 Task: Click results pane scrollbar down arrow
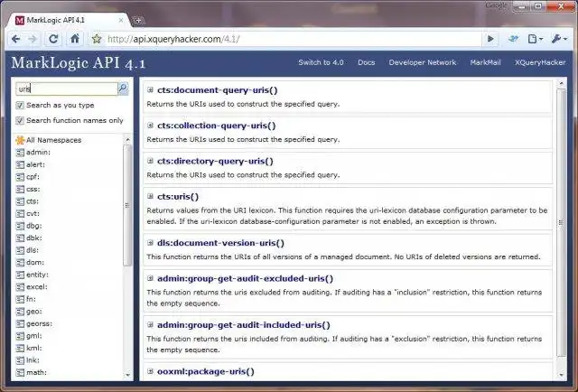point(561,375)
